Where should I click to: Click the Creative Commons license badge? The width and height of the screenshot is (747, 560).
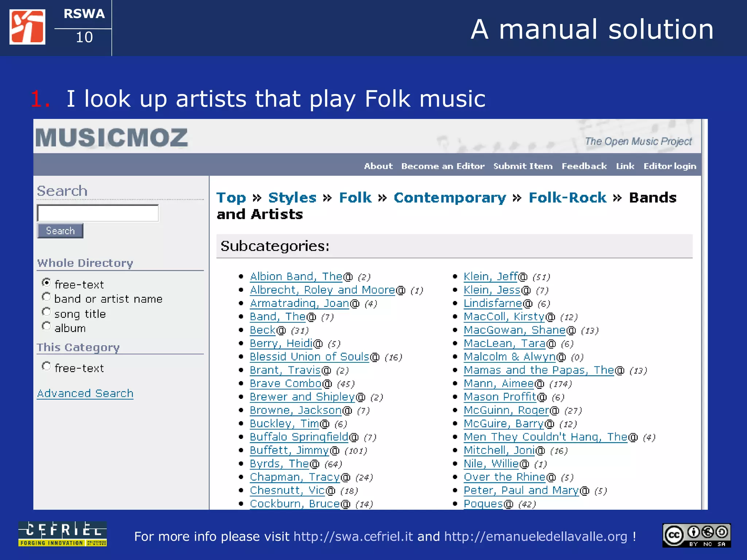(697, 536)
